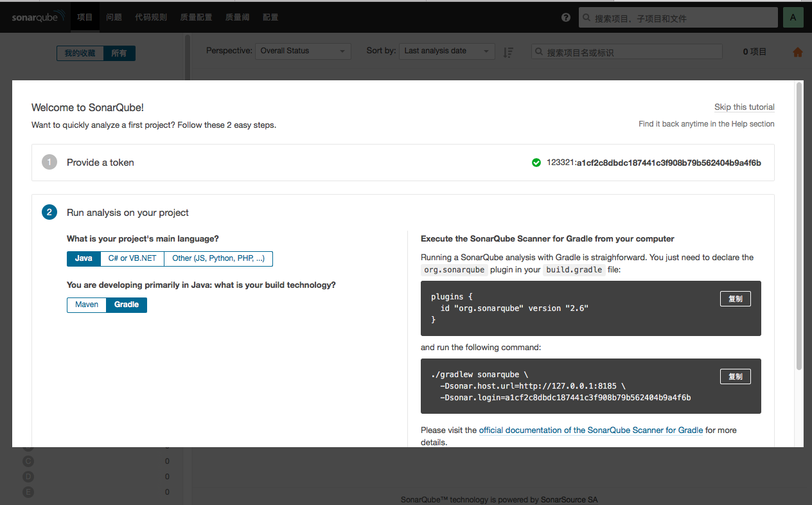Click the 'Run analysis on your project' heading
Viewport: 812px width, 505px height.
click(128, 213)
